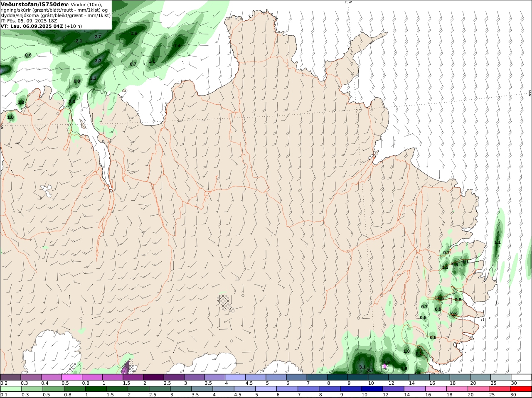This screenshot has width=532, height=398.
Task: Select lower legend light pink swatch between 16 and 18
Action: tap(436, 389)
